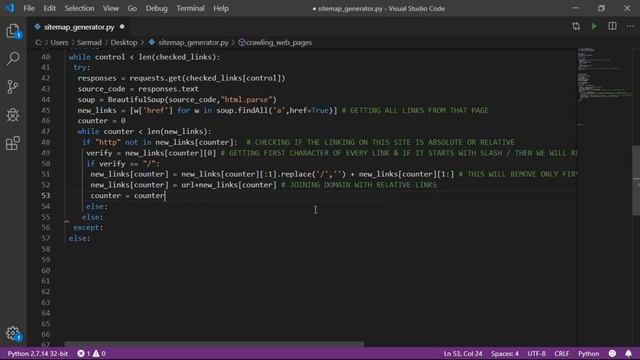This screenshot has width=640, height=360.
Task: Open the Go menu
Action: tap(132, 8)
